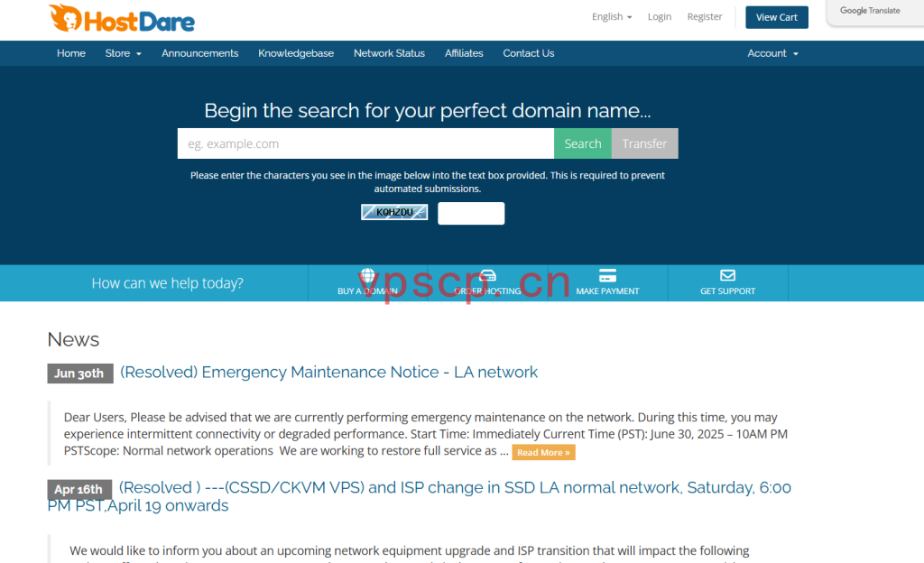Open the Emergency Maintenance Notice LA network article
924x563 pixels.
[x=328, y=373]
